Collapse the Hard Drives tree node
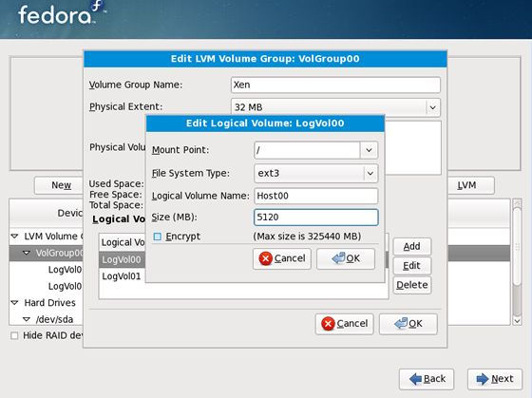This screenshot has width=532, height=398. click(x=14, y=303)
